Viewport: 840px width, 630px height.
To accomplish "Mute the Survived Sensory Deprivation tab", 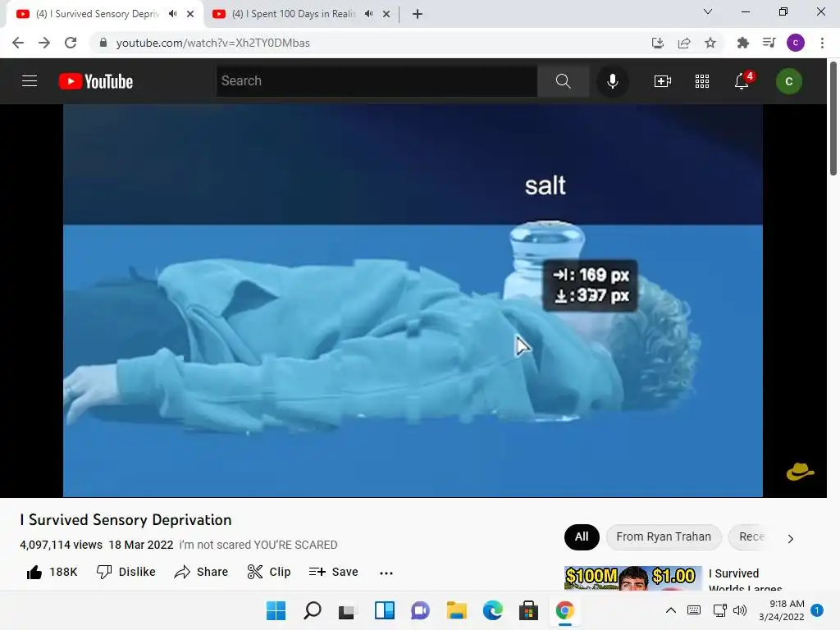I will coord(172,14).
